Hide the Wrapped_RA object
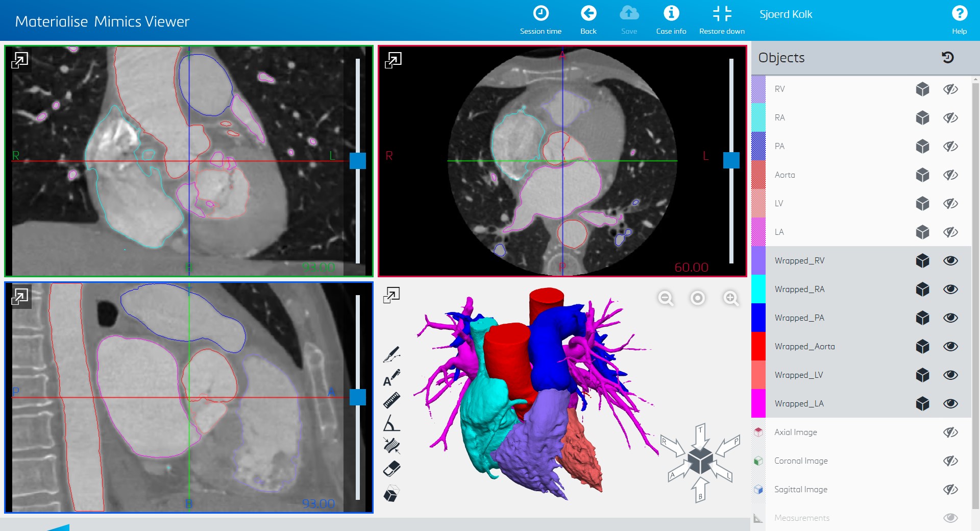This screenshot has width=980, height=531. pyautogui.click(x=950, y=289)
